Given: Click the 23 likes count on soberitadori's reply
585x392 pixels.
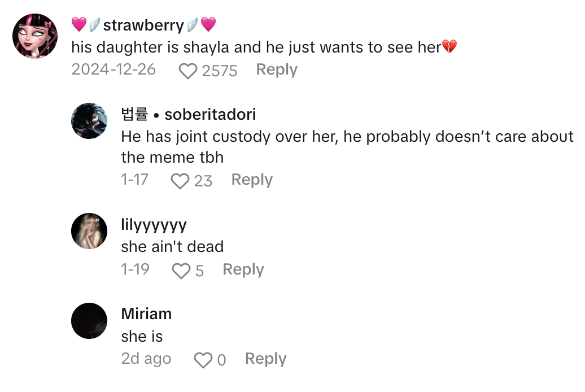Looking at the screenshot, I should point(203,181).
